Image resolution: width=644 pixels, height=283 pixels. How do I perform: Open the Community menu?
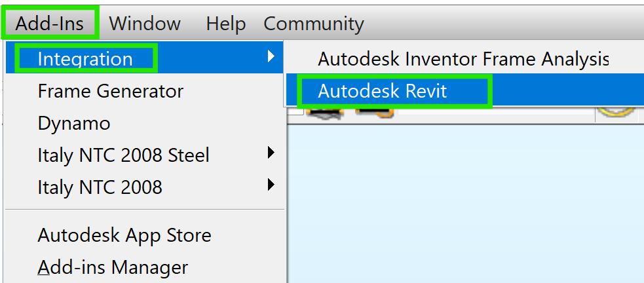(x=314, y=24)
